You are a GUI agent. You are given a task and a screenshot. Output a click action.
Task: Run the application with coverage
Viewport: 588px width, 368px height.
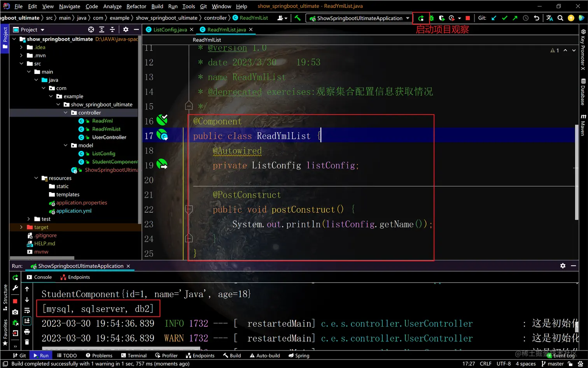[441, 18]
